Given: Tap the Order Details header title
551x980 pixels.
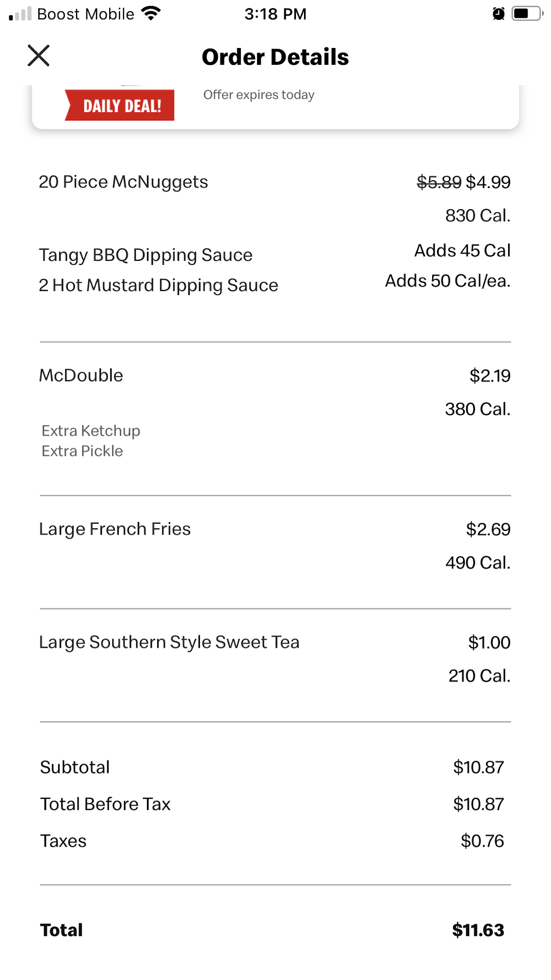Looking at the screenshot, I should tap(275, 57).
